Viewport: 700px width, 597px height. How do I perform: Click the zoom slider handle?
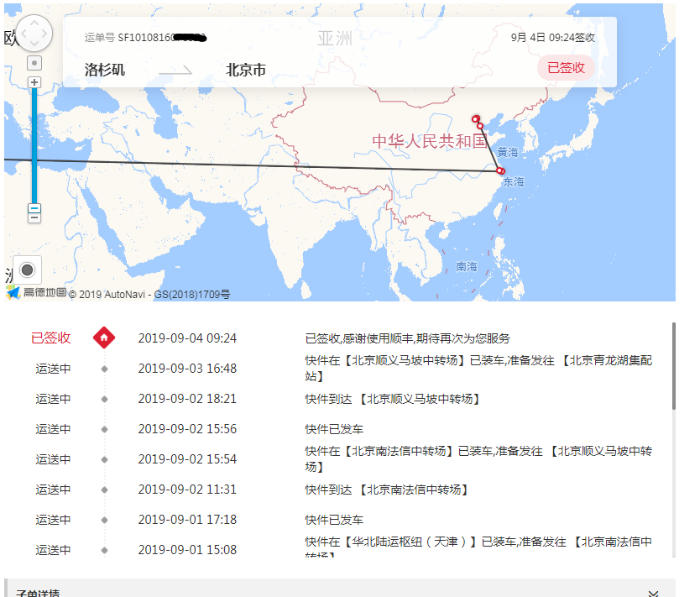[34, 208]
